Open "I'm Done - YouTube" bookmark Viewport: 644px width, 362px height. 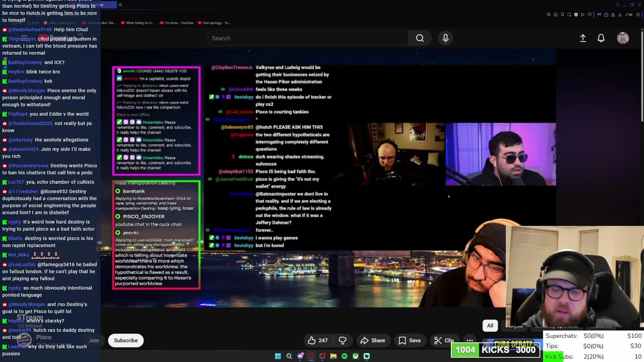click(176, 23)
